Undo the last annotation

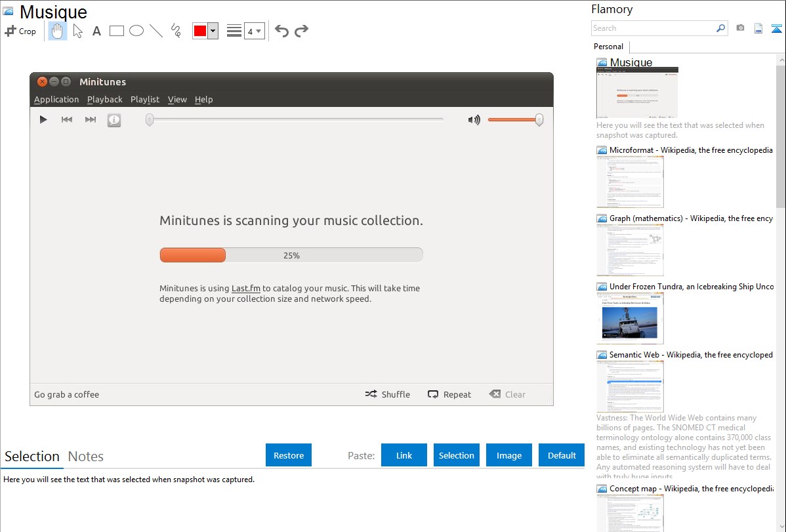pos(281,31)
